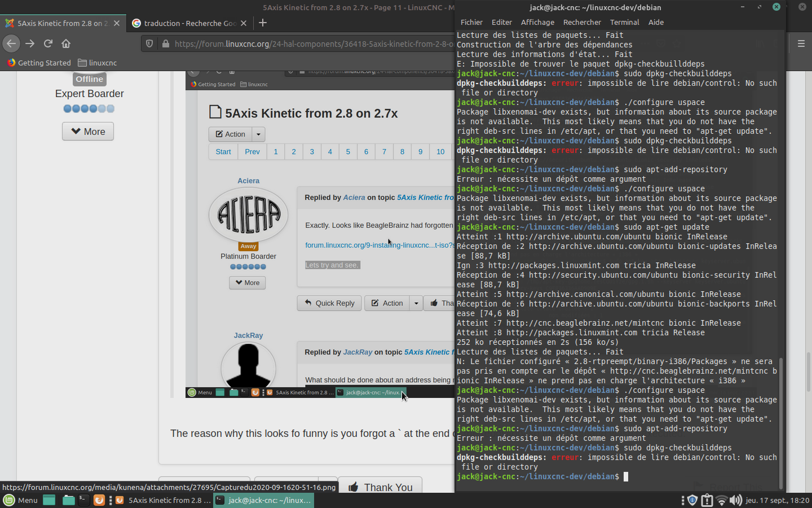
Task: Click the tracking protection shield icon
Action: pyautogui.click(x=149, y=43)
